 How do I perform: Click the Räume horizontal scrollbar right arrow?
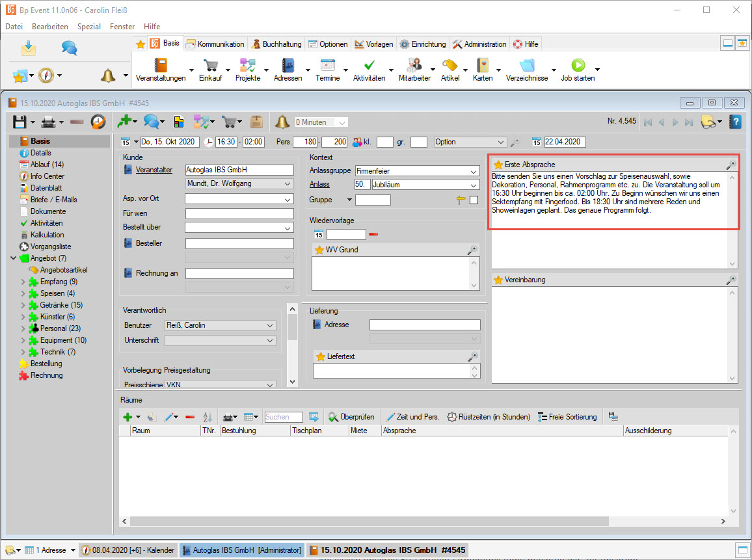pyautogui.click(x=723, y=522)
